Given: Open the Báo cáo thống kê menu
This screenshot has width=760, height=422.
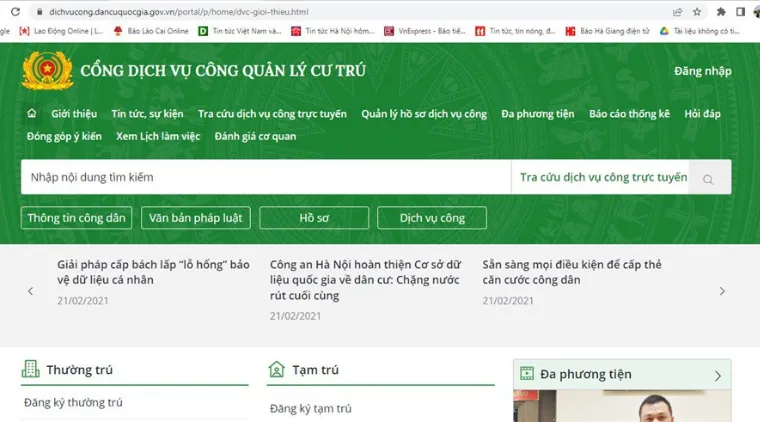Looking at the screenshot, I should 629,114.
